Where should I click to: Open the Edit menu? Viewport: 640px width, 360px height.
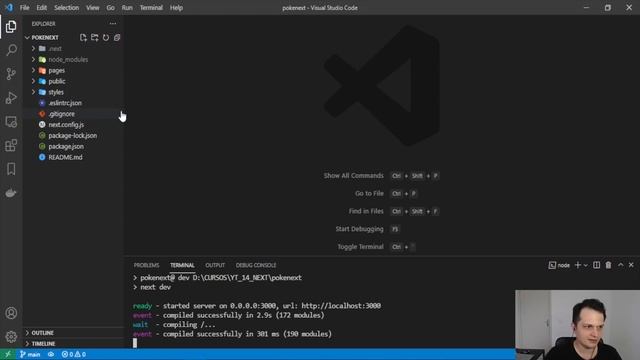click(42, 8)
